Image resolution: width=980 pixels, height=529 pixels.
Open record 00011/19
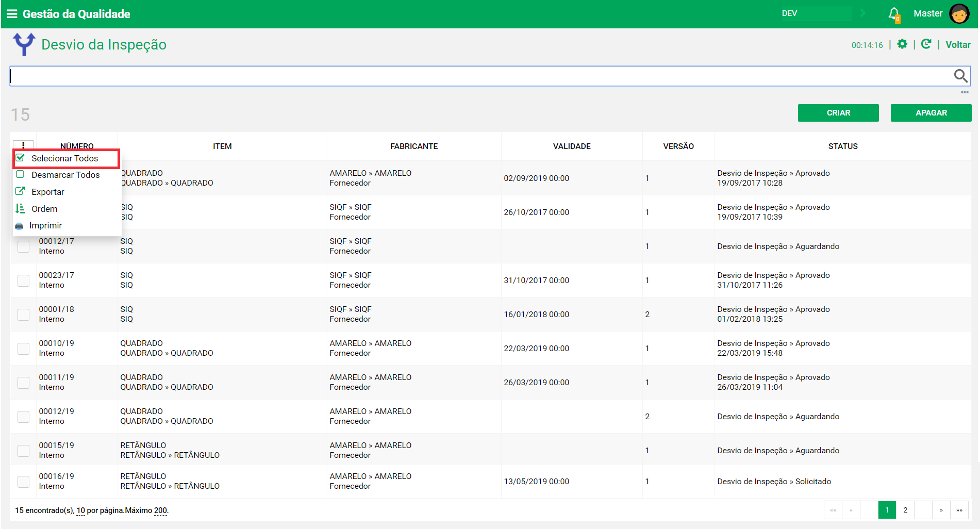[x=56, y=377]
